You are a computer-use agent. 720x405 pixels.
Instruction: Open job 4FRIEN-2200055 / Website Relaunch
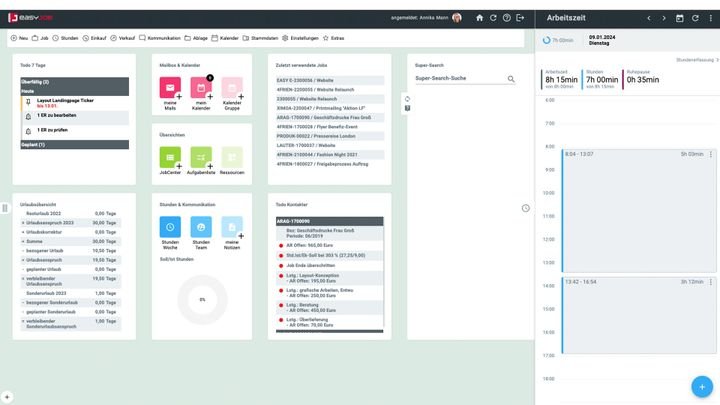[330, 90]
